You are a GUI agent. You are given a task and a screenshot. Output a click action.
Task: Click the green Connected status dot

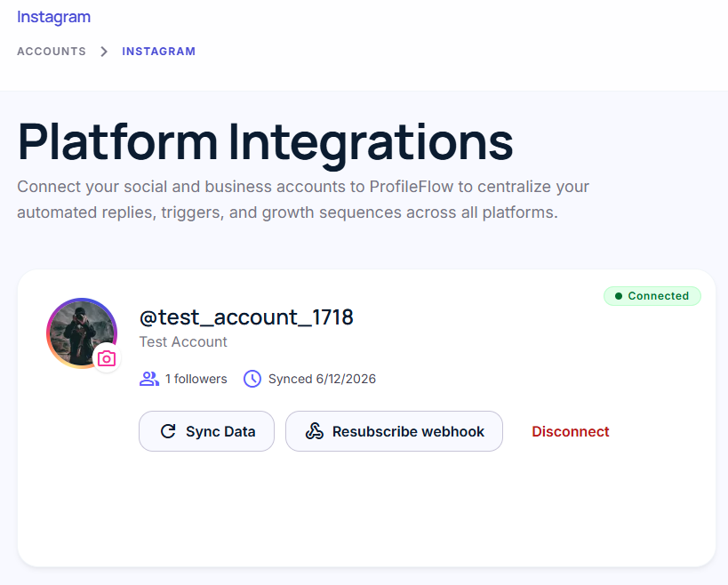click(x=619, y=296)
